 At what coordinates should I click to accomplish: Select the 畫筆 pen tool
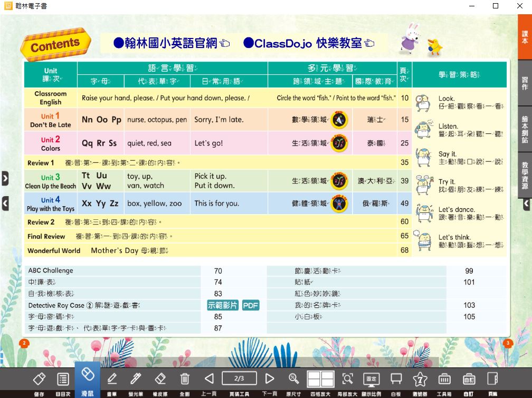(112, 378)
